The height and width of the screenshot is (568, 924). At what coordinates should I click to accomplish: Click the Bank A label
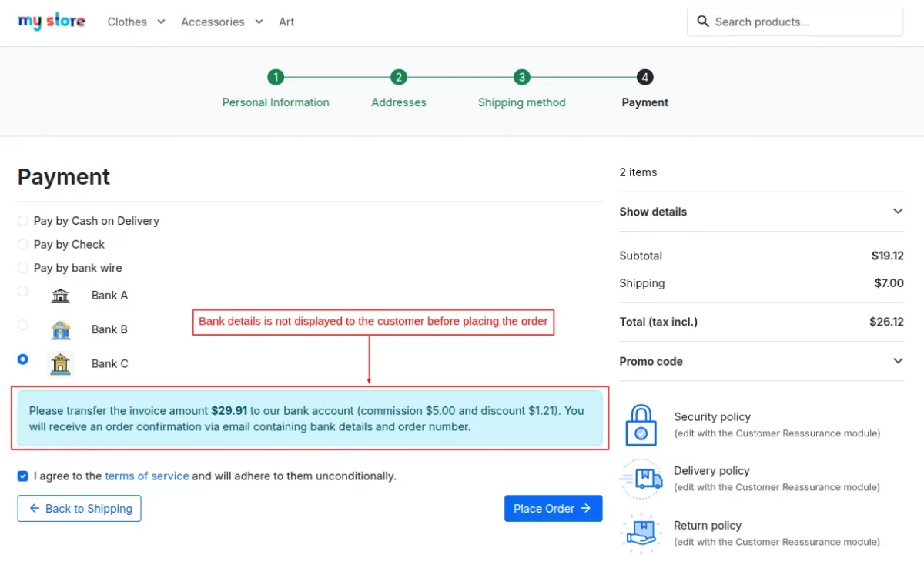(110, 296)
